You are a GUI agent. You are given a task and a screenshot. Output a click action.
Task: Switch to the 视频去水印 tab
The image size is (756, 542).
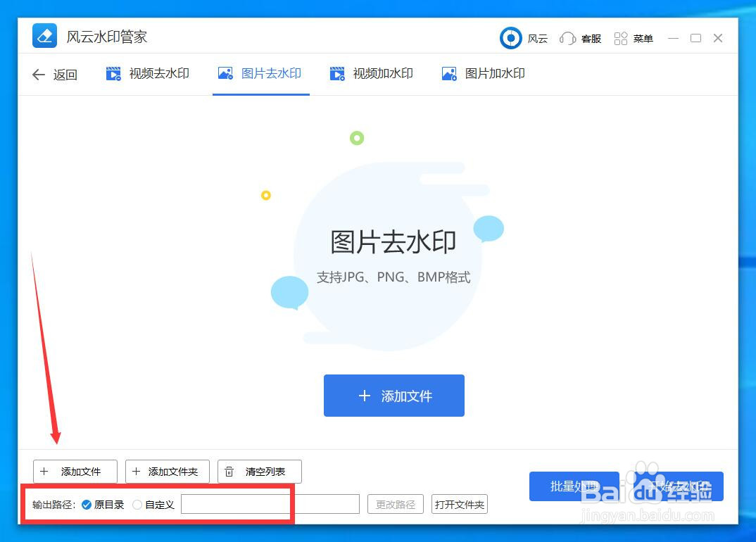pos(147,73)
